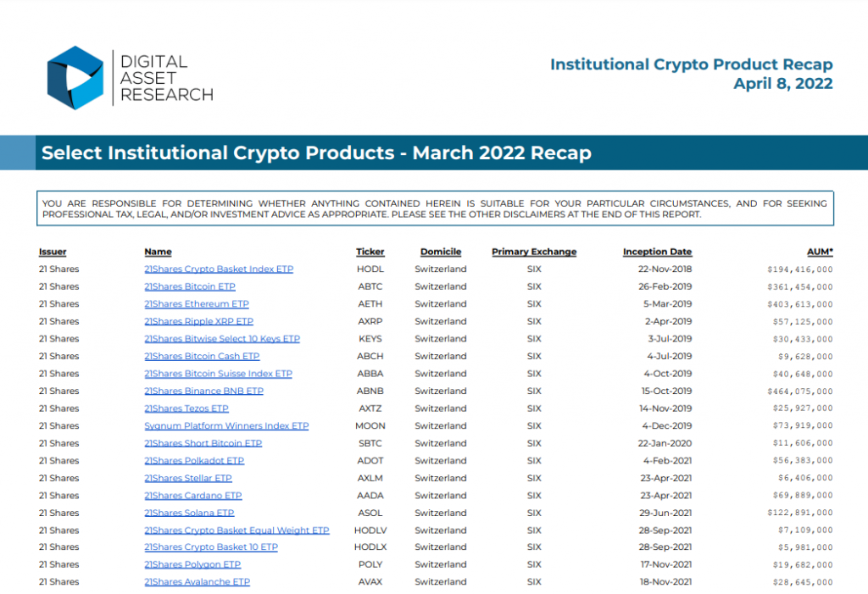Viewport: 868px width, 594px height.
Task: Click the March 2022 Recap banner heading
Action: point(317,153)
